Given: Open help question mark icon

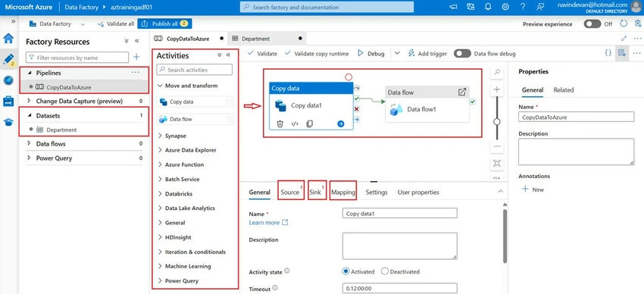Looking at the screenshot, I should click(523, 7).
